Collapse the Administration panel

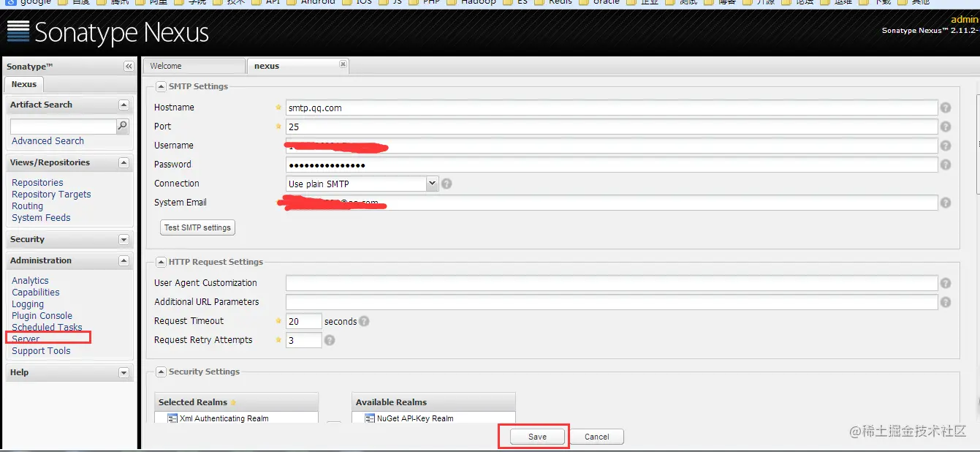click(x=124, y=261)
